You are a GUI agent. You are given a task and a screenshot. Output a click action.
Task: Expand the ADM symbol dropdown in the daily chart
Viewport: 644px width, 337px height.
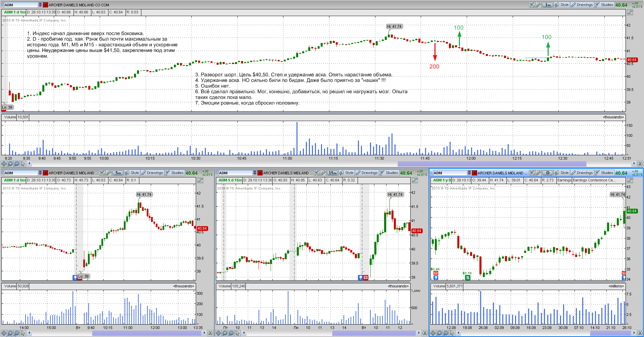[x=469, y=173]
